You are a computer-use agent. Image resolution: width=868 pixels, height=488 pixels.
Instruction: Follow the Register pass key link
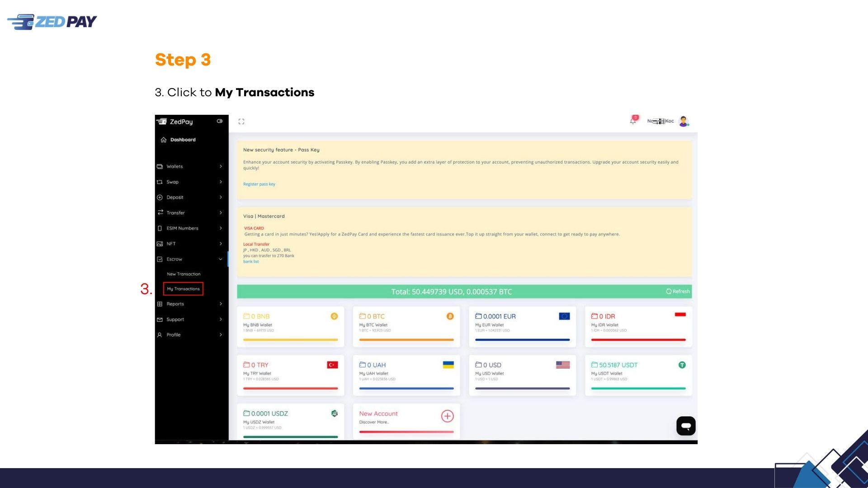259,184
